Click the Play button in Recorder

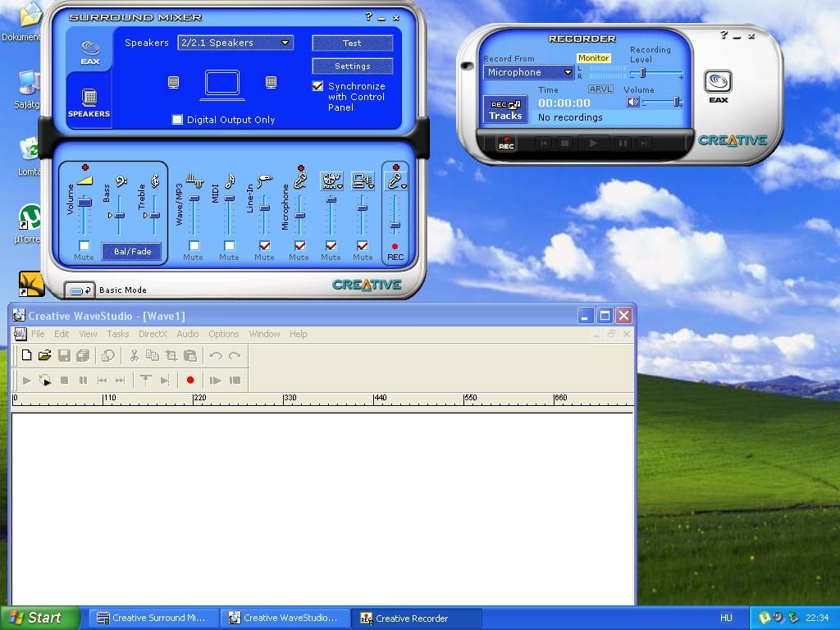pyautogui.click(x=593, y=143)
